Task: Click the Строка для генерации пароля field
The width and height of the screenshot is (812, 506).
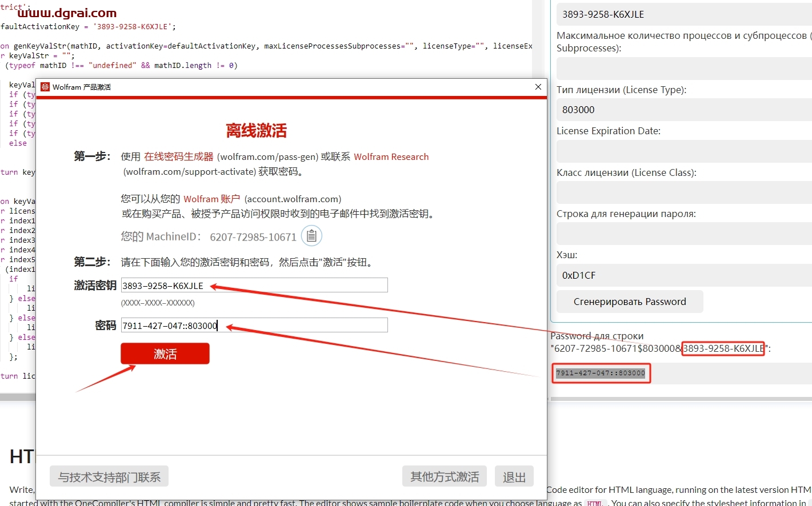Action: pos(684,234)
